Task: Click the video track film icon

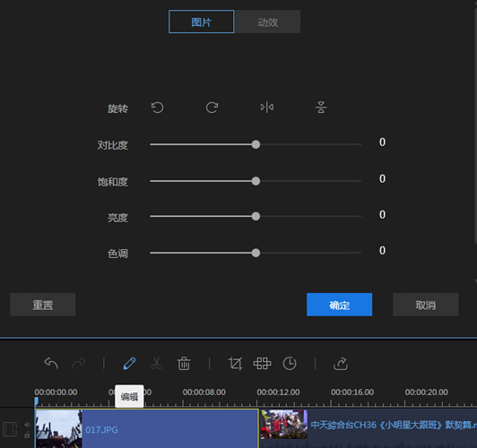Action: pyautogui.click(x=10, y=429)
